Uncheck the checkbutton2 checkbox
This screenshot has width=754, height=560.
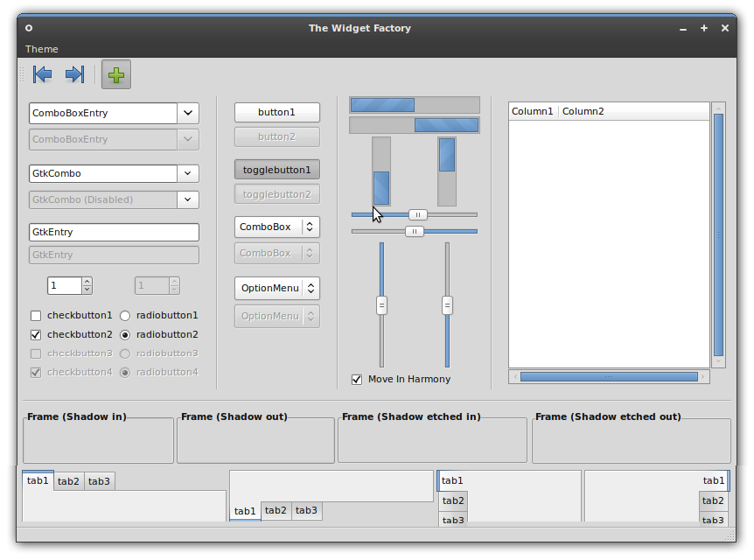coord(36,334)
